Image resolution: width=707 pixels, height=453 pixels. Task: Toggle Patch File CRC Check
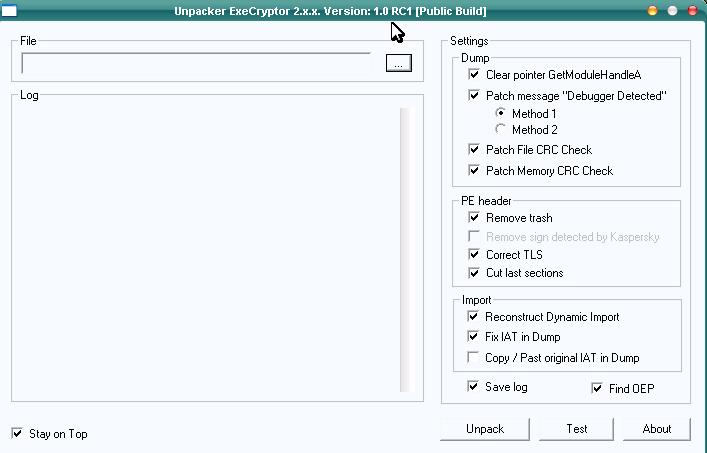(x=474, y=150)
